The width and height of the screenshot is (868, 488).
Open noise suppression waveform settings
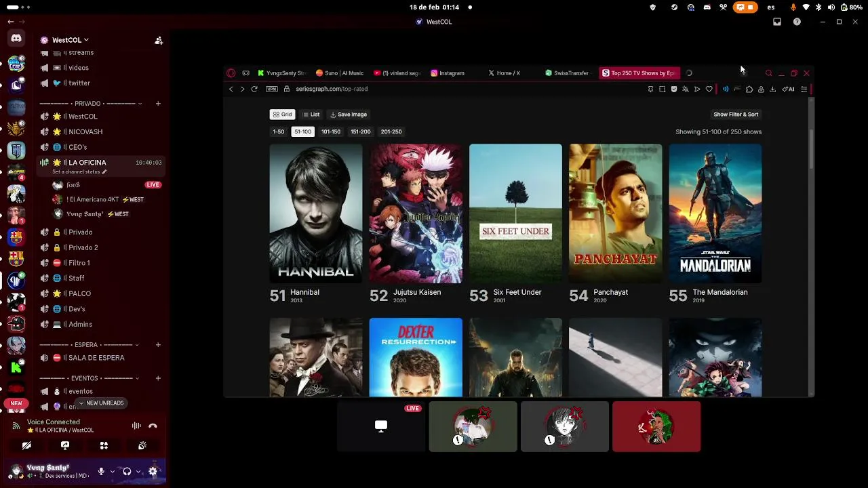point(136,426)
